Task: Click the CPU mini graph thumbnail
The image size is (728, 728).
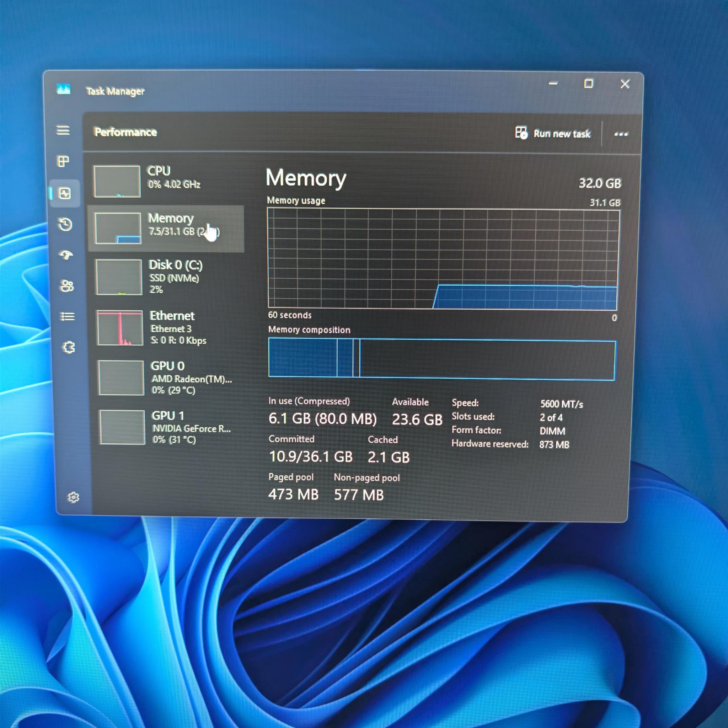Action: coord(117,181)
